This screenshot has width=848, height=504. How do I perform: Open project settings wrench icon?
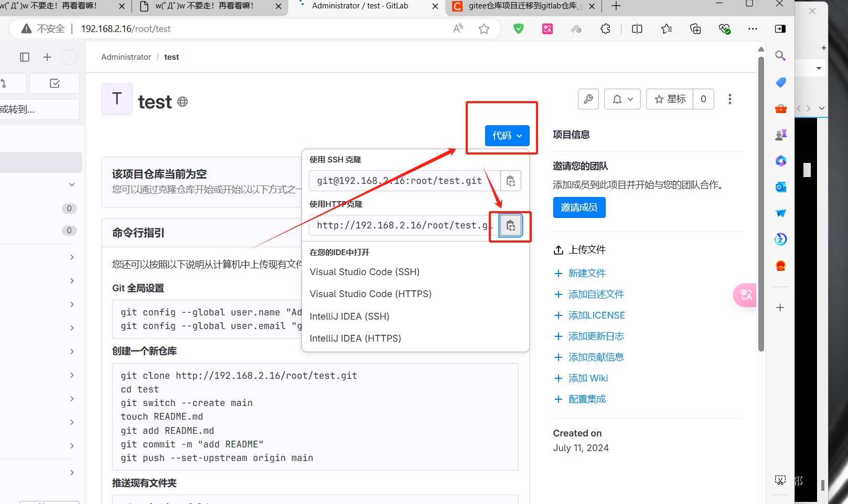tap(588, 99)
